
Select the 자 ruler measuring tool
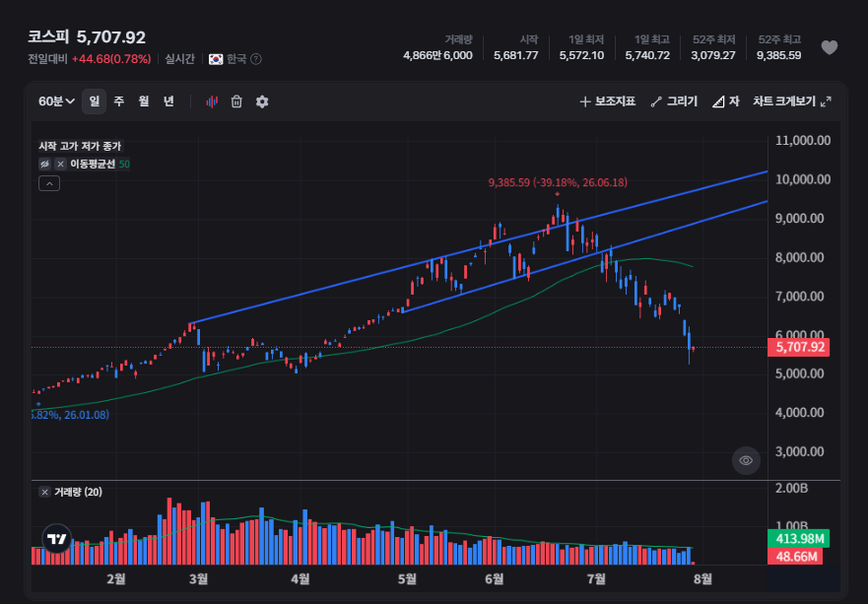726,101
